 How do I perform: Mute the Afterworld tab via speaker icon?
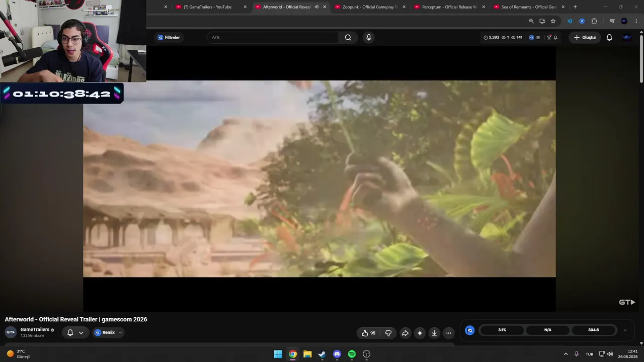click(x=316, y=7)
